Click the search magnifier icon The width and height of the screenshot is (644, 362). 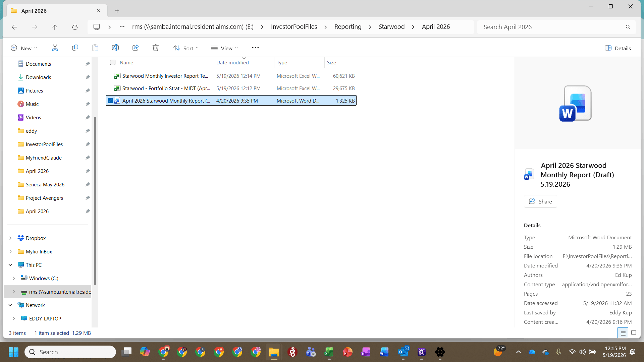coord(628,27)
